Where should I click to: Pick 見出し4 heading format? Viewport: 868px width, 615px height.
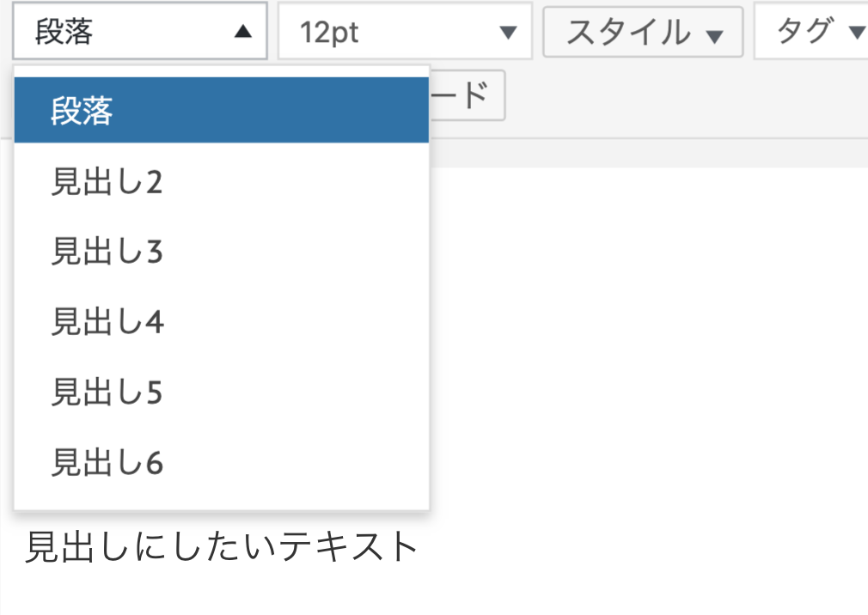click(x=222, y=321)
